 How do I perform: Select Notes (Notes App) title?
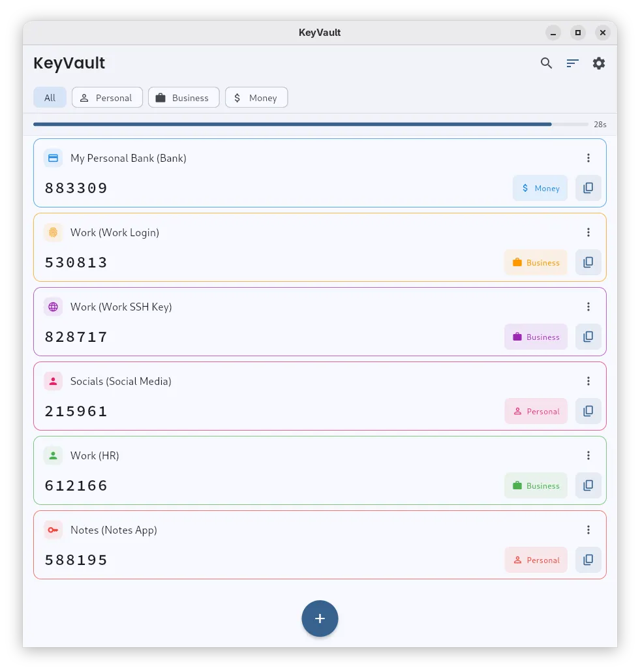point(114,530)
